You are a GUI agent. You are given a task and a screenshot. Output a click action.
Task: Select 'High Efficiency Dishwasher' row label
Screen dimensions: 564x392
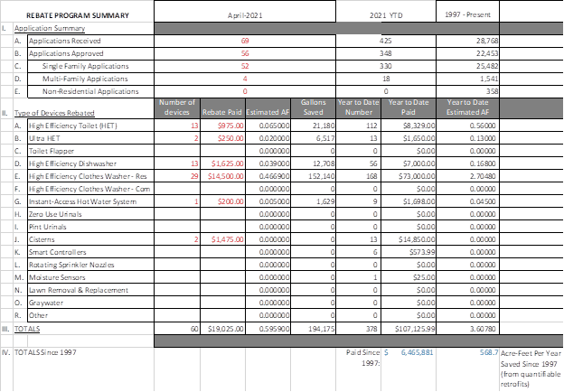[72, 163]
